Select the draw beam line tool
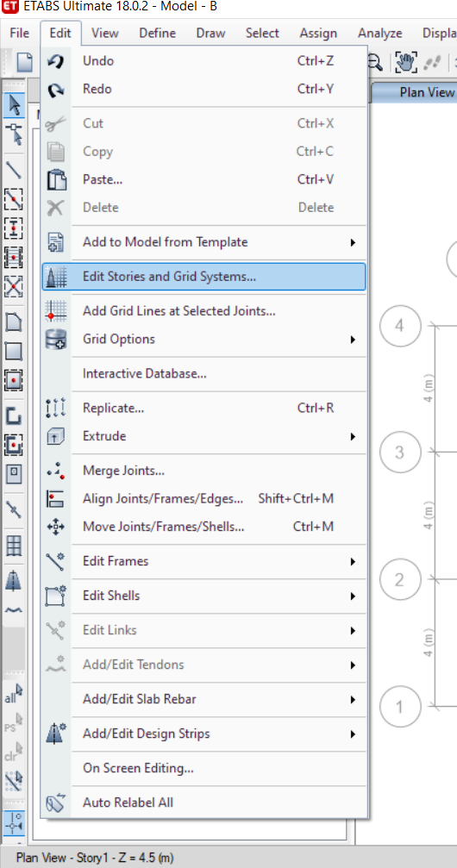Screen dimensions: 457x868 14,170
